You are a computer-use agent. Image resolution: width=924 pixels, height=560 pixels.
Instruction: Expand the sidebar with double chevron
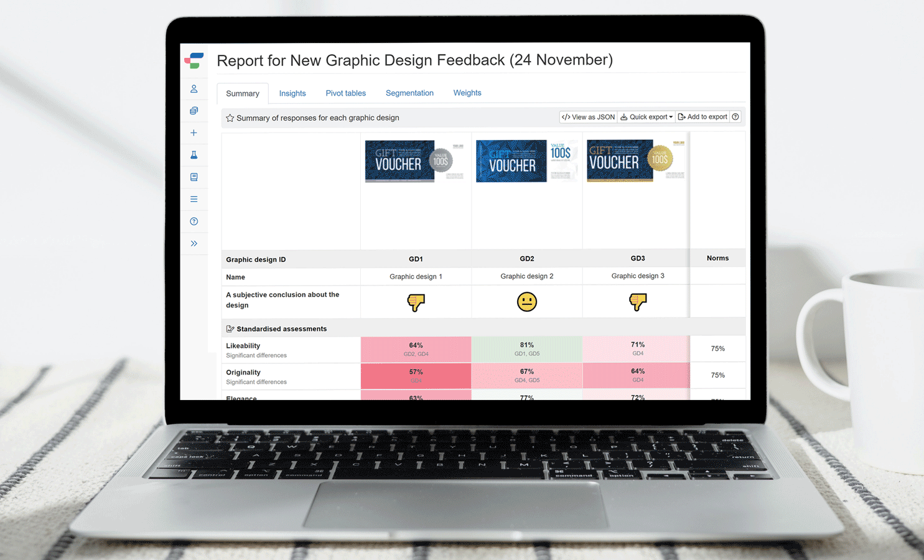coord(194,243)
